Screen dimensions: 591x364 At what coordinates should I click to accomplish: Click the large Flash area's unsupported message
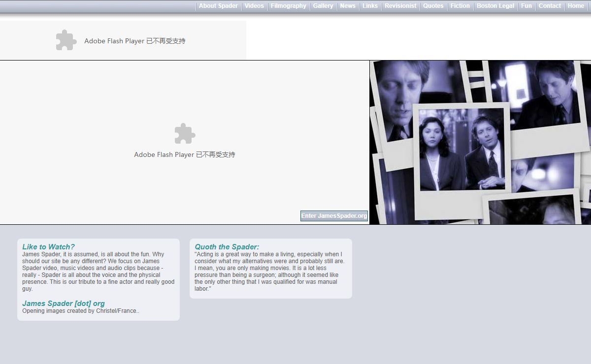185,154
